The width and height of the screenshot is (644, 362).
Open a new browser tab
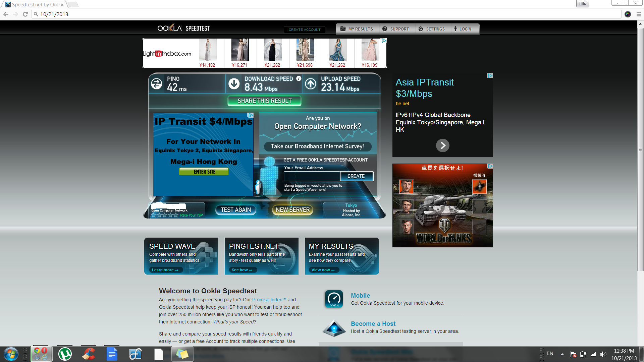73,4
